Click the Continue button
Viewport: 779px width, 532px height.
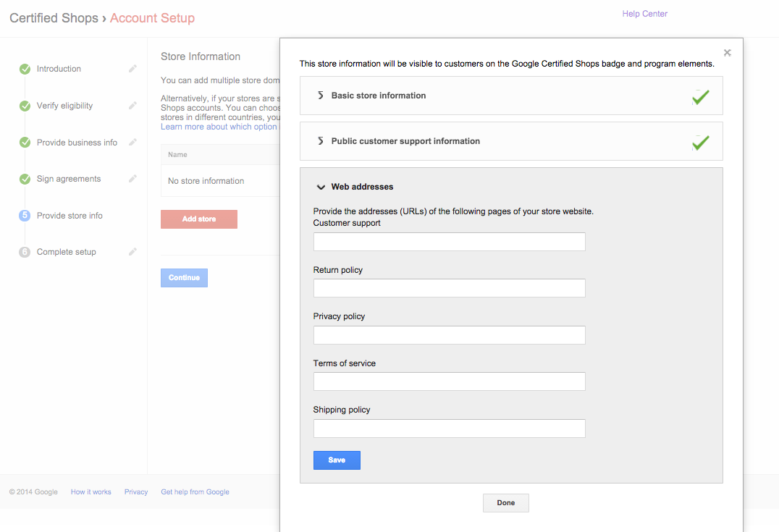[x=184, y=278]
